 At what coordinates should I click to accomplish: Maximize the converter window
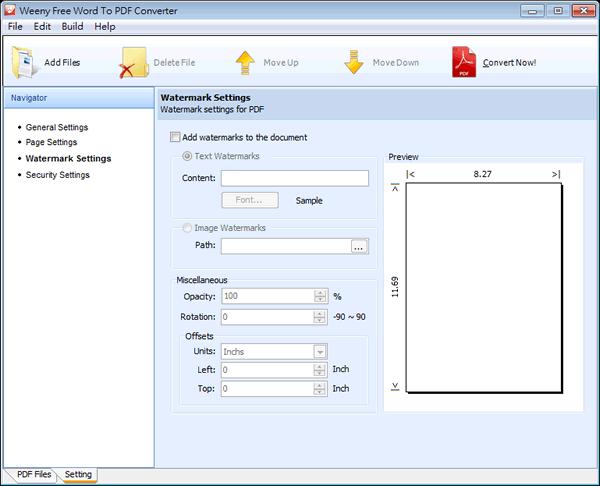558,11
